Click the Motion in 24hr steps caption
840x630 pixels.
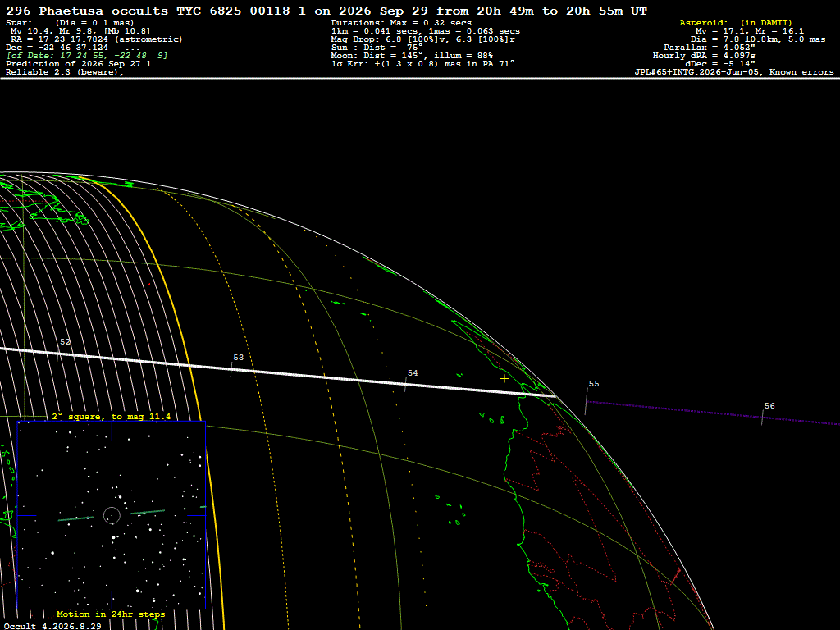pos(111,614)
